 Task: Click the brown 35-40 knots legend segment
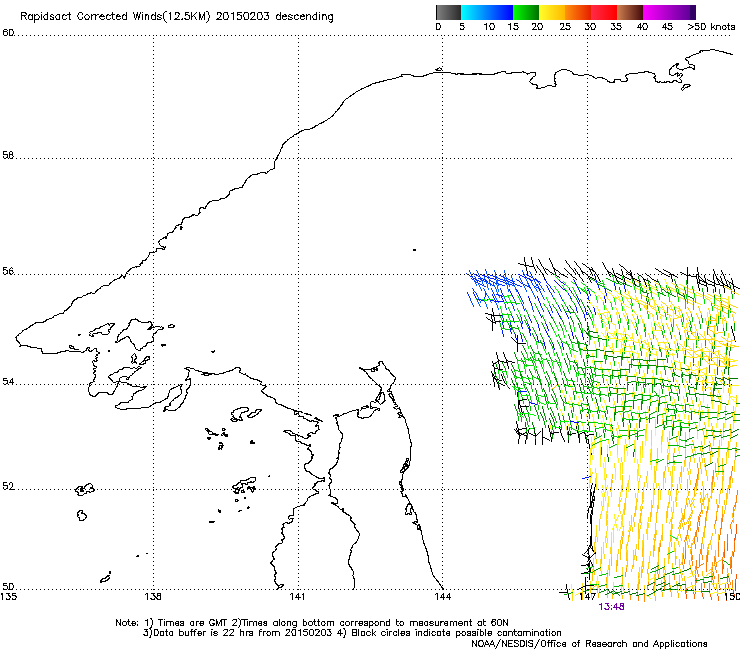[630, 12]
